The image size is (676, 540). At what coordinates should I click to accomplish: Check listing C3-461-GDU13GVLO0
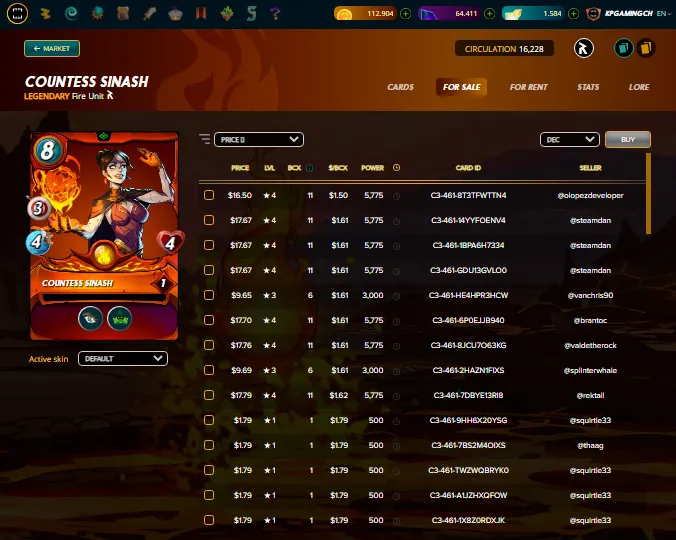click(x=209, y=270)
